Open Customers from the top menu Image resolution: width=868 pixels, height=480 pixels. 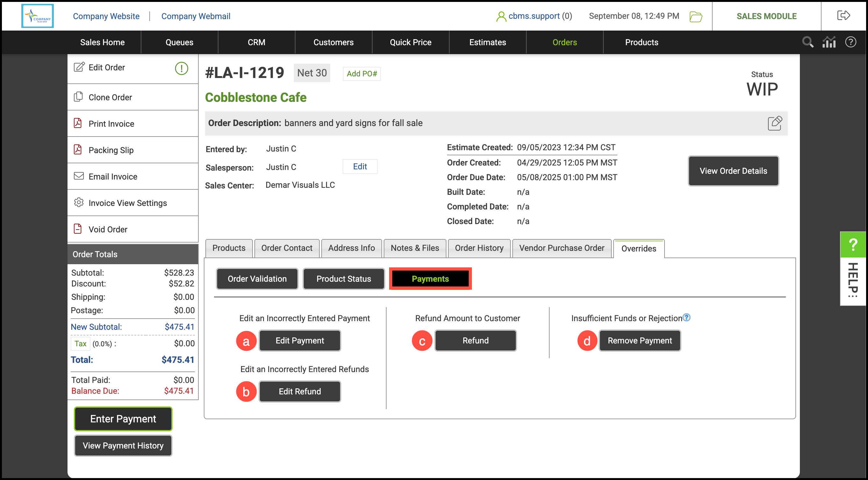click(x=333, y=42)
